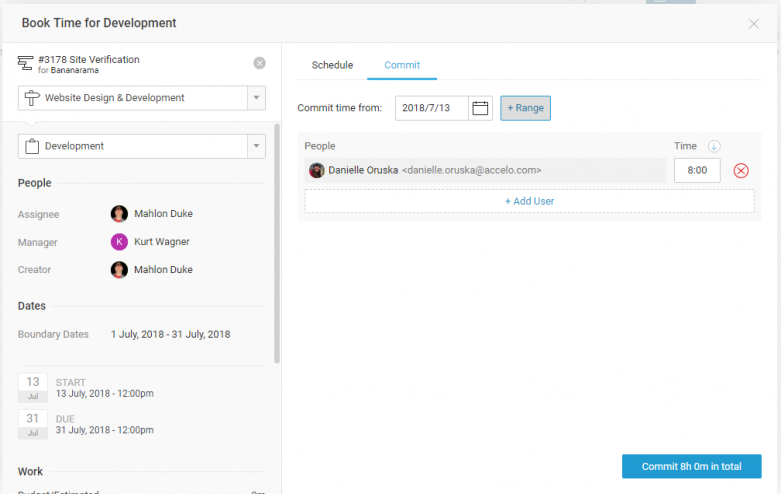Click Kurt Wagner manager avatar
Screen dimensions: 781x494
click(x=119, y=242)
